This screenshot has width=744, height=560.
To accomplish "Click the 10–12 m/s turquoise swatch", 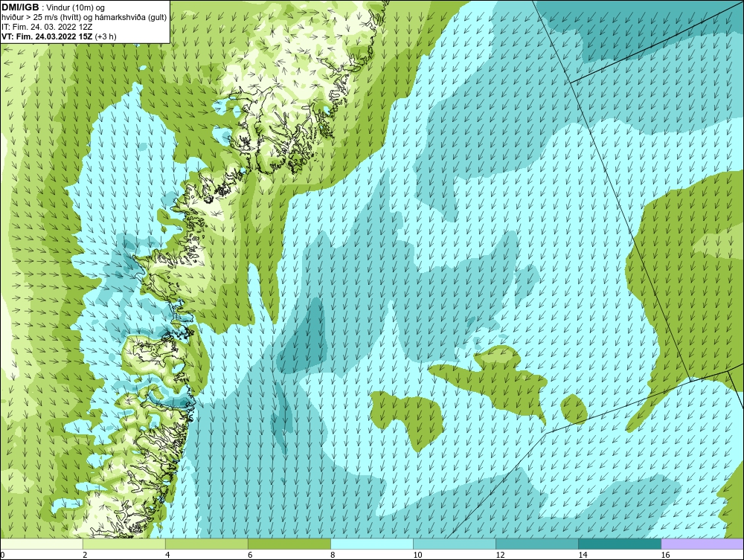I will (455, 544).
